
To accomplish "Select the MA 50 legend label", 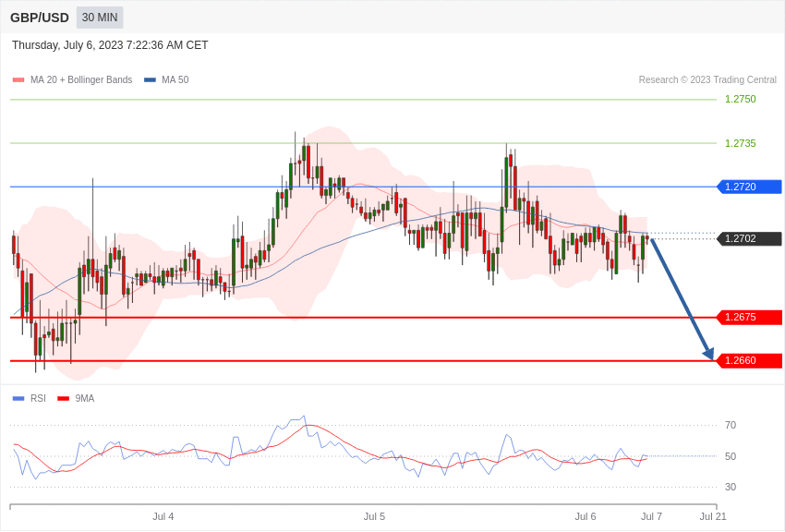I will point(175,79).
